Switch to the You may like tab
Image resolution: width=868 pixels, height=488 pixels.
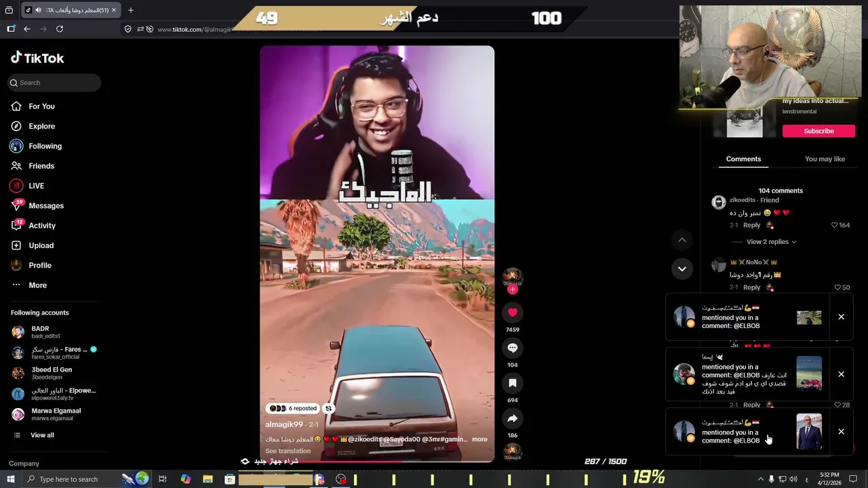pyautogui.click(x=825, y=159)
